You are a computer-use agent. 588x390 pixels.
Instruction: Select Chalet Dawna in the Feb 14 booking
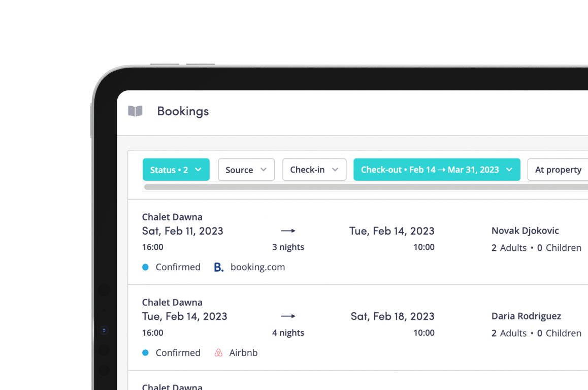pos(172,302)
